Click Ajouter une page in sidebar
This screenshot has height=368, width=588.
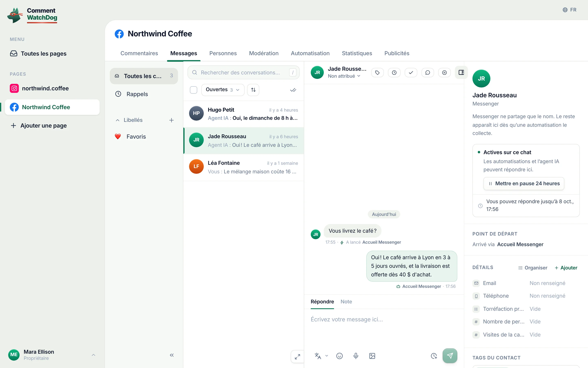pyautogui.click(x=39, y=126)
